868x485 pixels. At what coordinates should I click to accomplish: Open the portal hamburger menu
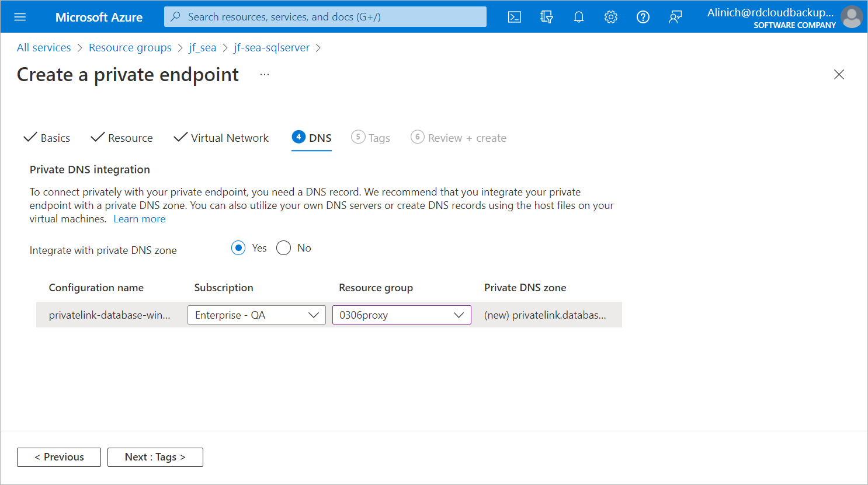coord(20,17)
